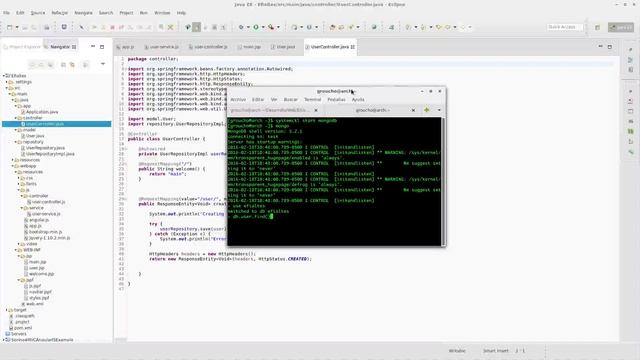This screenshot has width=640, height=360.
Task: Select the UserController.java editor tab
Action: click(330, 47)
